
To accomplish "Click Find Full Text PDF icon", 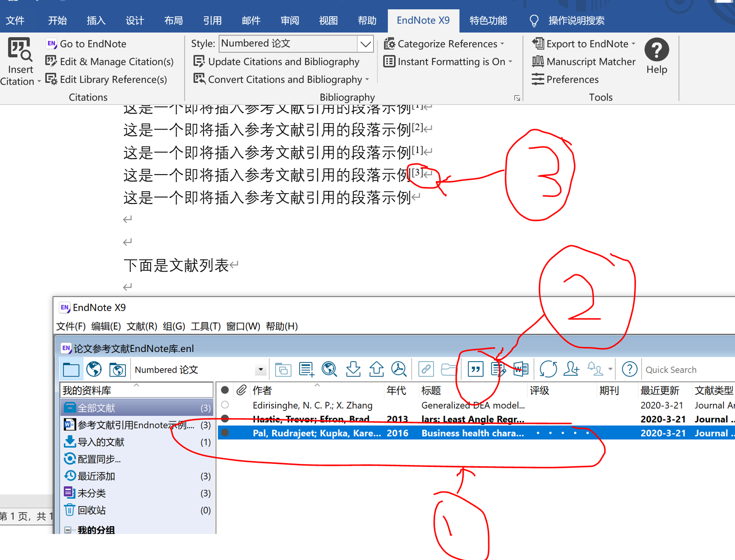I will coord(399,370).
